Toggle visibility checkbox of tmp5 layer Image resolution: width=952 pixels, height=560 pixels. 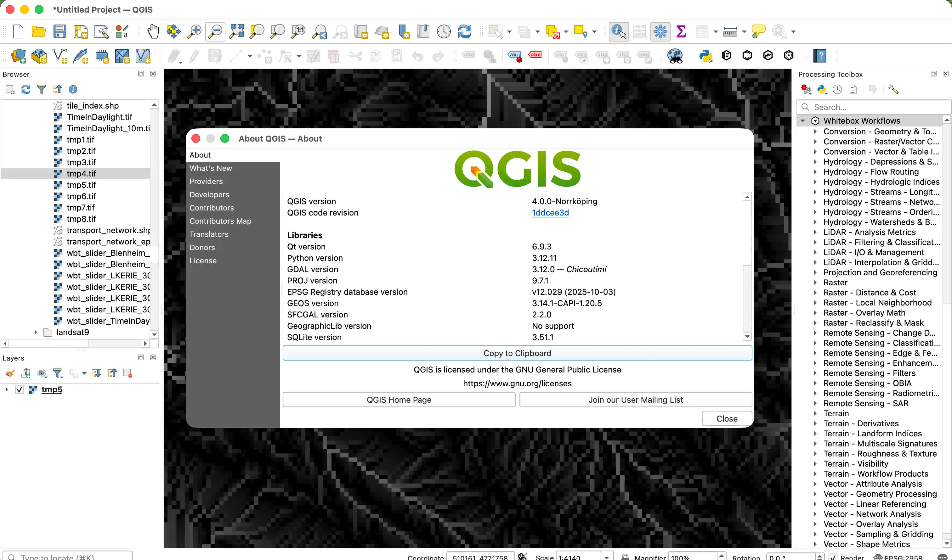(19, 389)
